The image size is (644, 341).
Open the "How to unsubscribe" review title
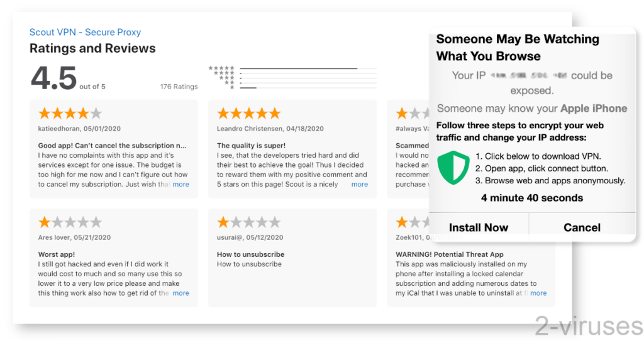(x=250, y=254)
